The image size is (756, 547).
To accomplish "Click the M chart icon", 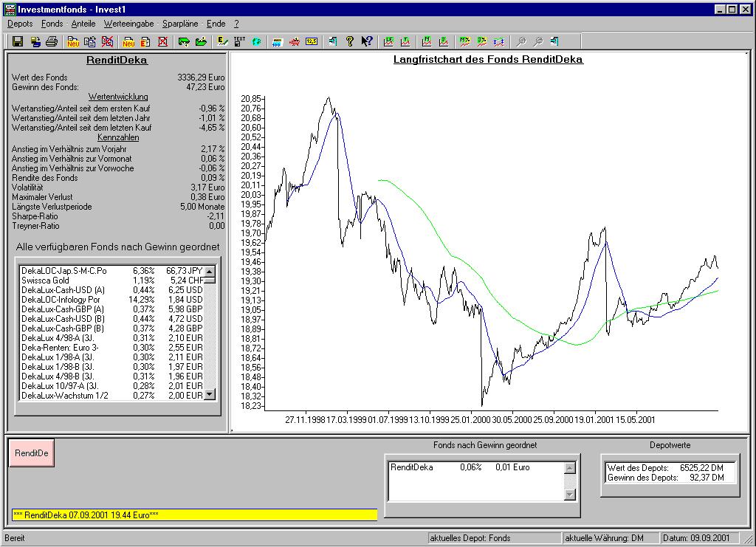I will point(427,41).
